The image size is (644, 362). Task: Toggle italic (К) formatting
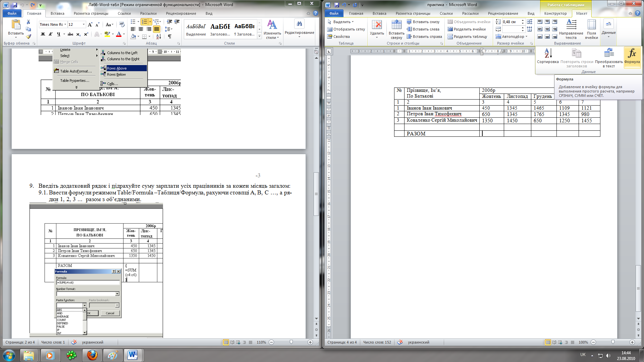(x=50, y=34)
